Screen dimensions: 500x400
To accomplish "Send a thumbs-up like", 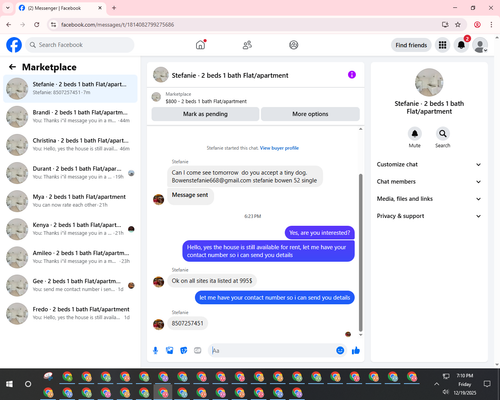I will click(x=356, y=350).
